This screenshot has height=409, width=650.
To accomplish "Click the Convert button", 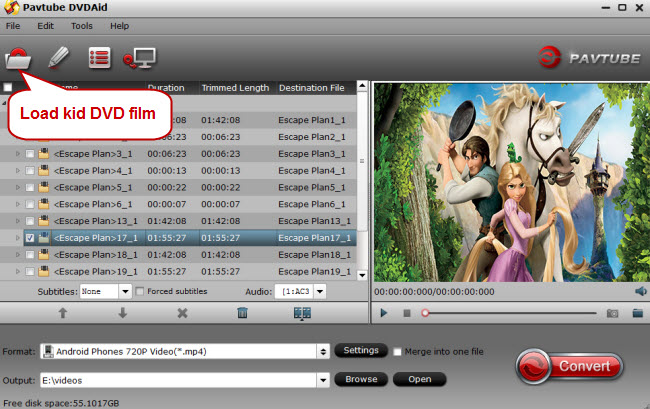I will 570,366.
